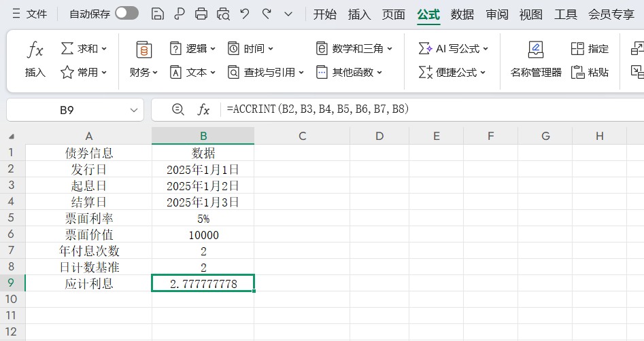Expand the quick access toolbar chevron
The width and height of the screenshot is (644, 341).
tap(288, 14)
